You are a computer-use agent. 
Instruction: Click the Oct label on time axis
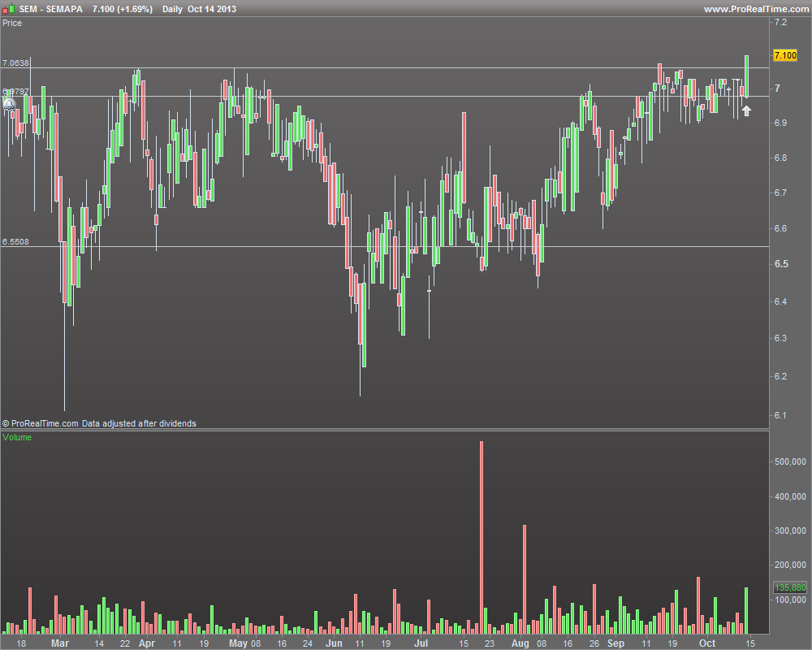coord(707,643)
